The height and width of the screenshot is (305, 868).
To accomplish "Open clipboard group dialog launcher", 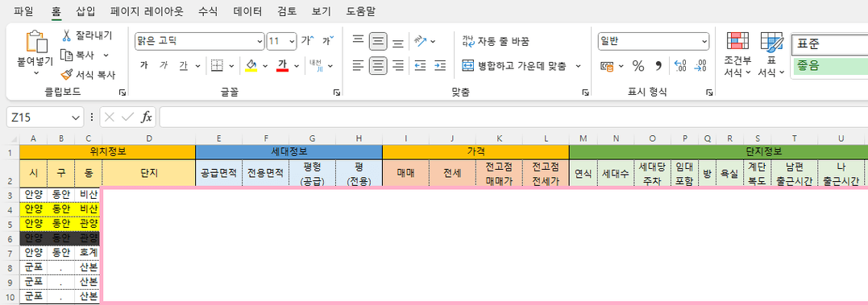I will 123,93.
